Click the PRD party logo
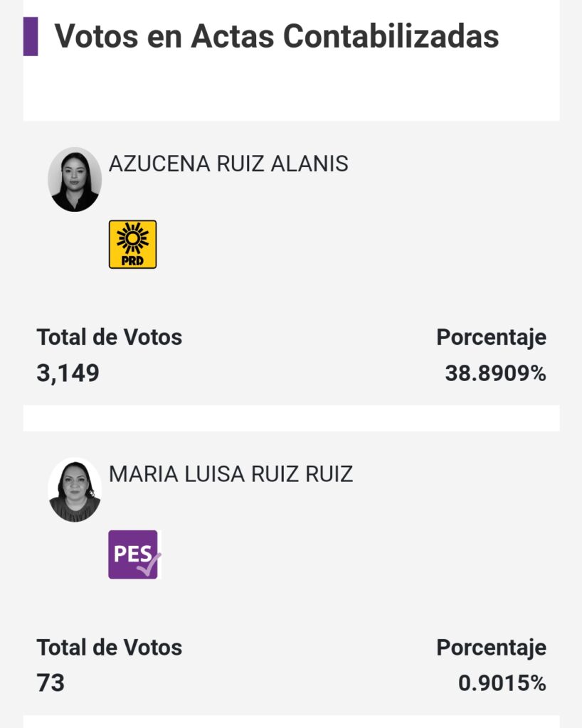 tap(132, 245)
